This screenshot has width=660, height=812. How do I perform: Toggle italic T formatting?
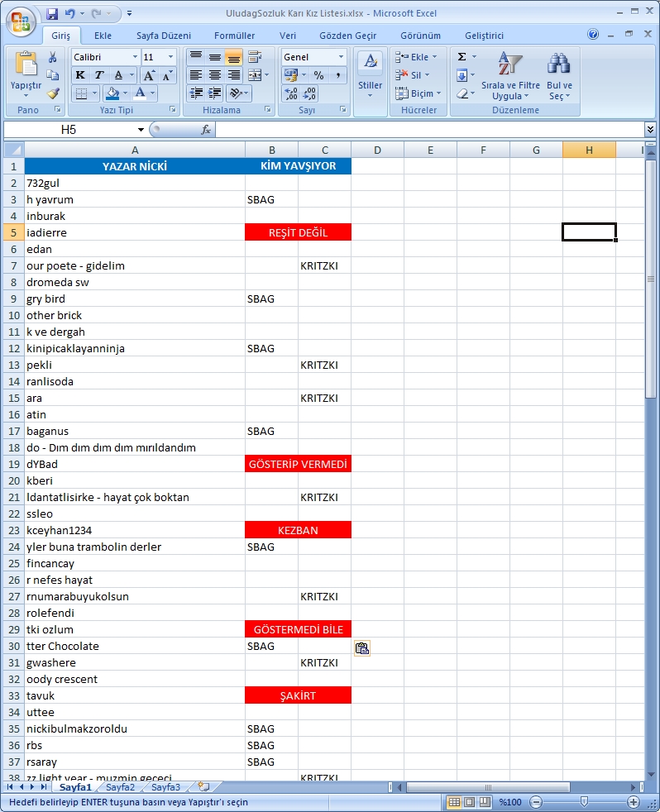(x=99, y=75)
